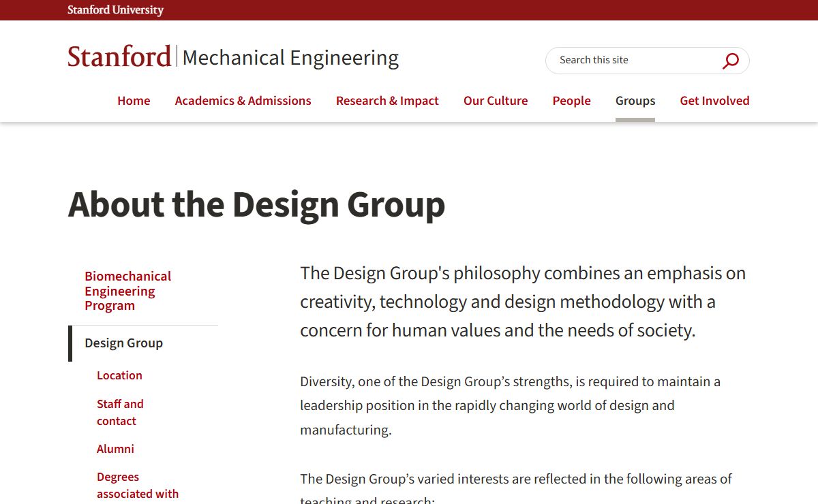Select Design Group in sidebar
This screenshot has height=504, width=818.
123,343
